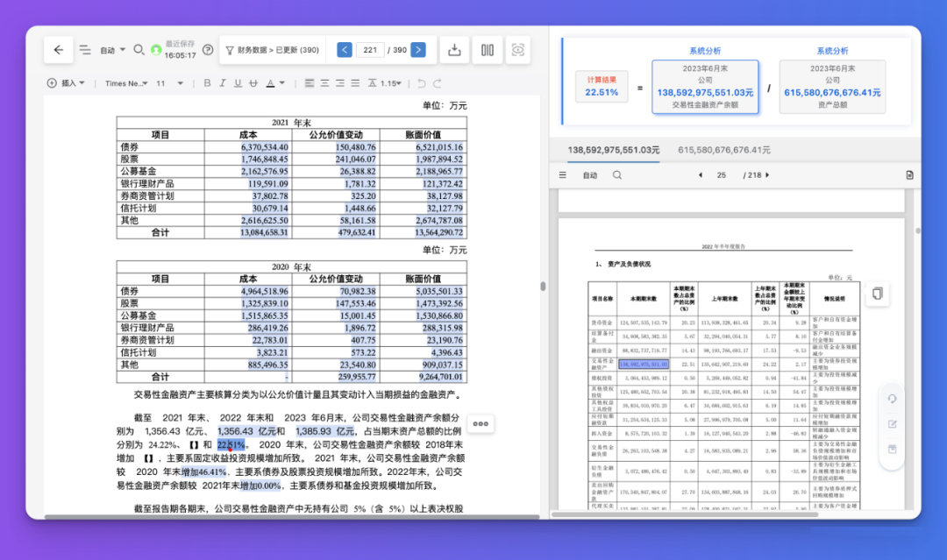
Task: Toggle italic formatting
Action: pos(222,83)
